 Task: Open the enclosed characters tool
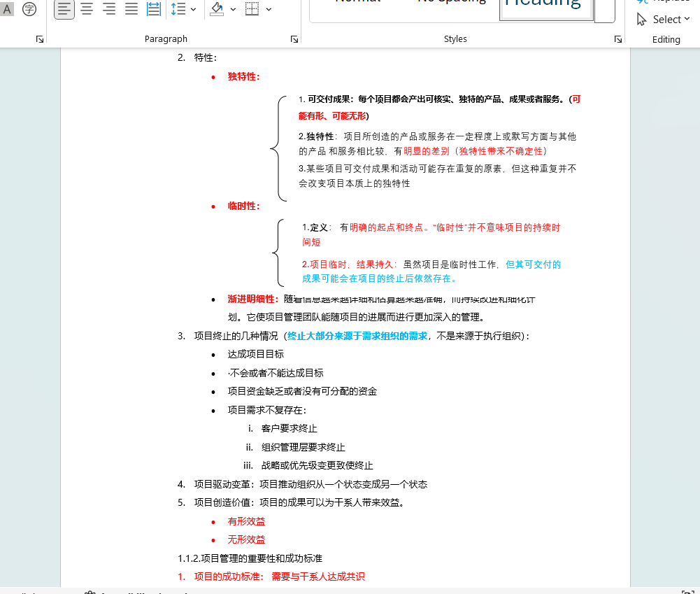click(29, 9)
